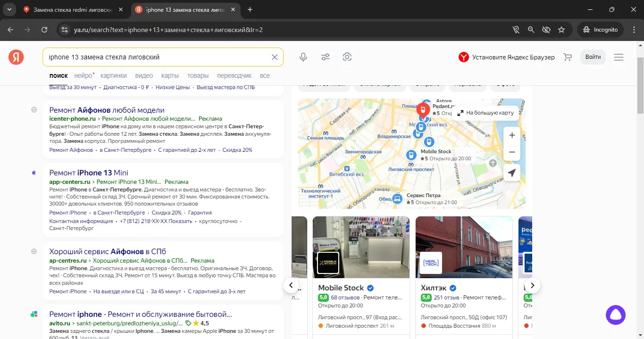Open search settings sliders icon
The image size is (644, 339).
326,57
